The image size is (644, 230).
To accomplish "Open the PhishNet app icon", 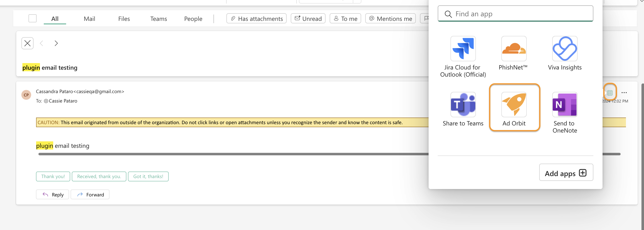I will (514, 49).
